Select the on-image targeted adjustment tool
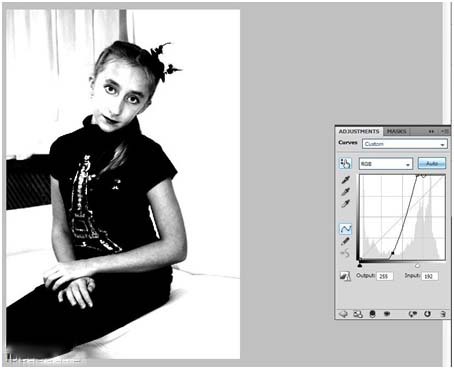The image size is (454, 369). pos(345,163)
